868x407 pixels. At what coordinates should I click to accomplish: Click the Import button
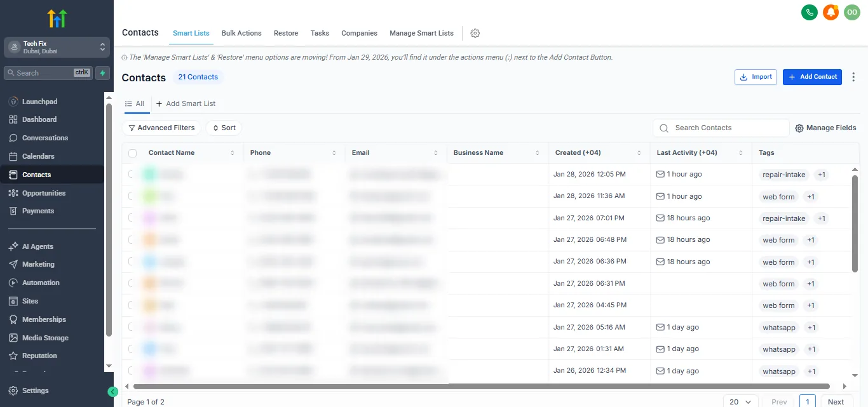click(x=756, y=77)
